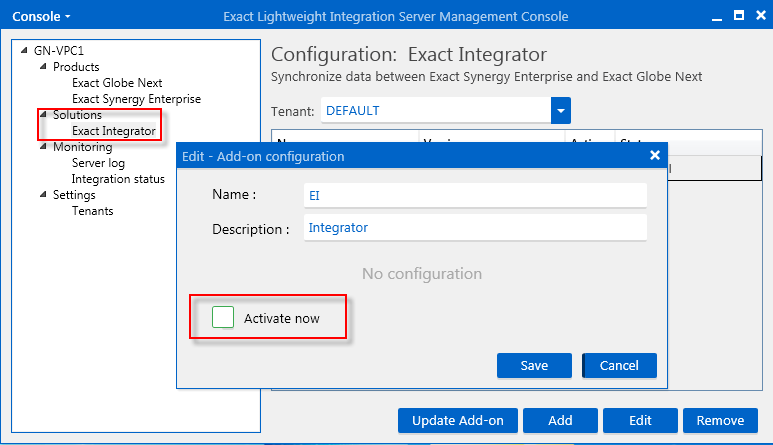This screenshot has height=445, width=773.
Task: Maximize the Management Console window
Action: (x=738, y=16)
